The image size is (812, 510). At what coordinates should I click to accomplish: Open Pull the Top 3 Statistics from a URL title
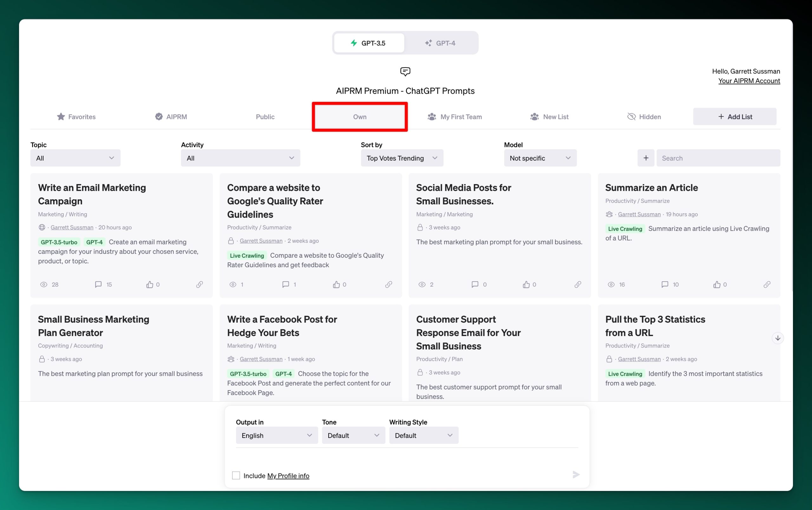655,326
